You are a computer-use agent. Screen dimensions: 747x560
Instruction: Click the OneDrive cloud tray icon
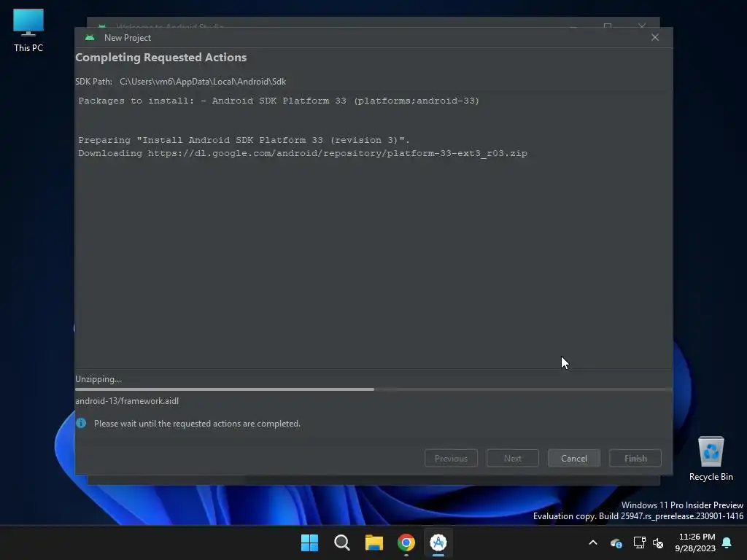coord(616,542)
